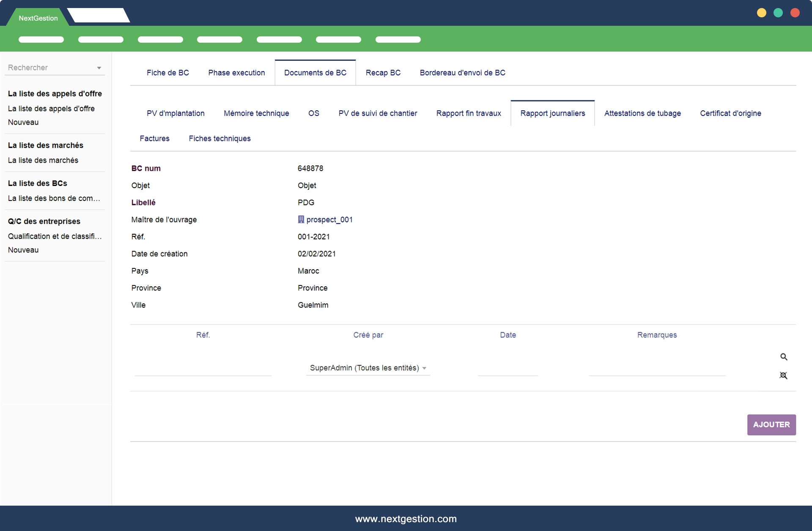
Task: Open the Attestations de tubage tab
Action: (x=642, y=113)
